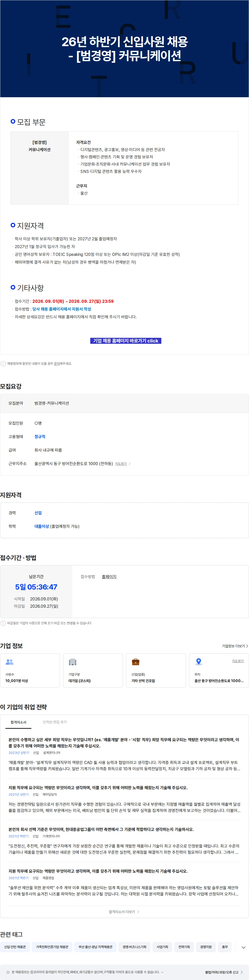The width and height of the screenshot is (249, 980).
Task: Open 지도보기 link in the 위치 card
Action: (x=238, y=661)
